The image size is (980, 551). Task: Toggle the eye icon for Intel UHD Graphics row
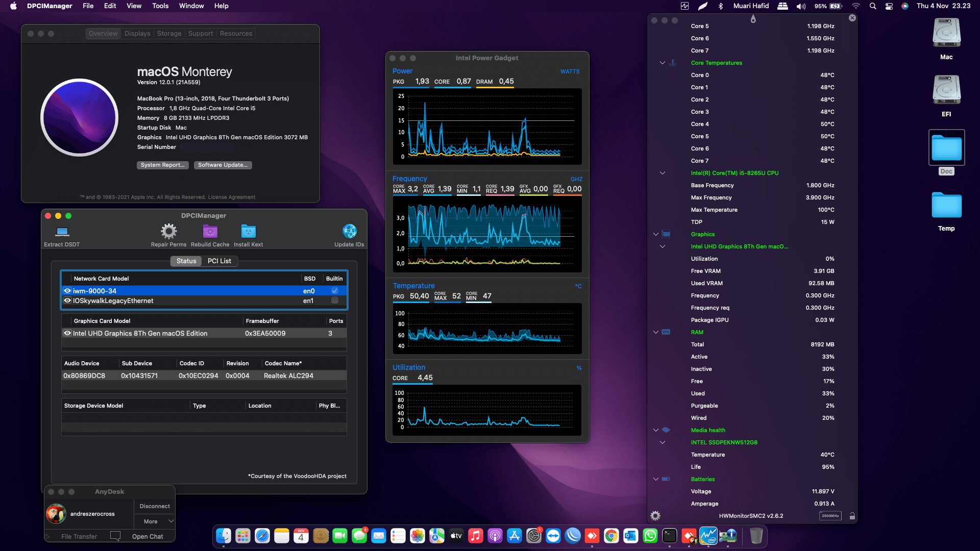tap(67, 333)
